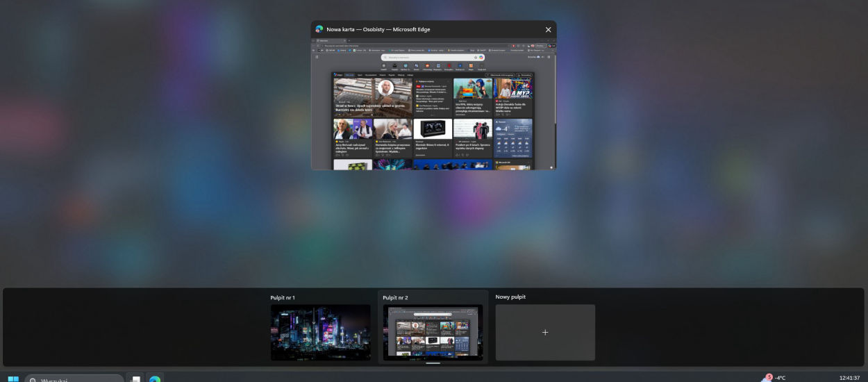Screen dimensions: 868x382
Task: Switch to the Pulpit nr 2 desktop thumbnail
Action: 433,332
